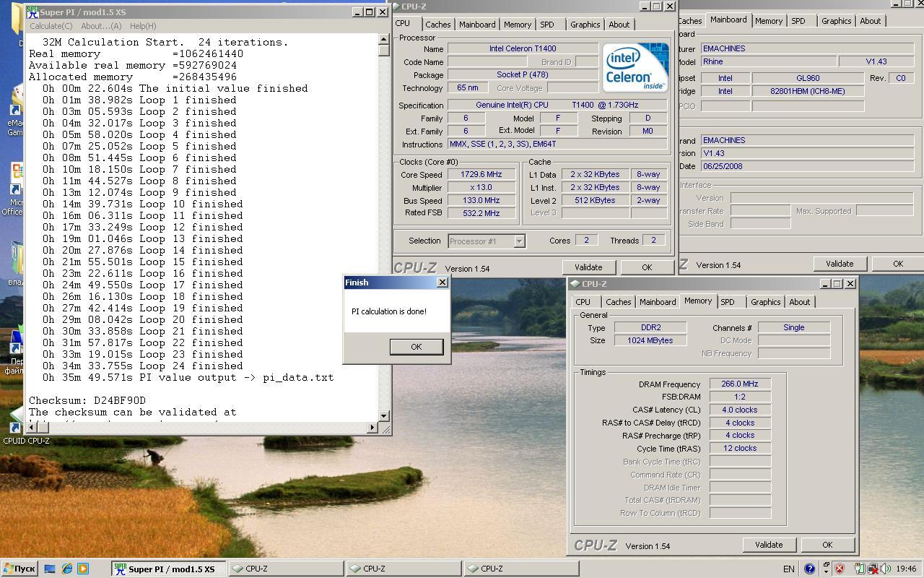The height and width of the screenshot is (578, 924).
Task: Click the Super PI title bar icon
Action: 32,12
